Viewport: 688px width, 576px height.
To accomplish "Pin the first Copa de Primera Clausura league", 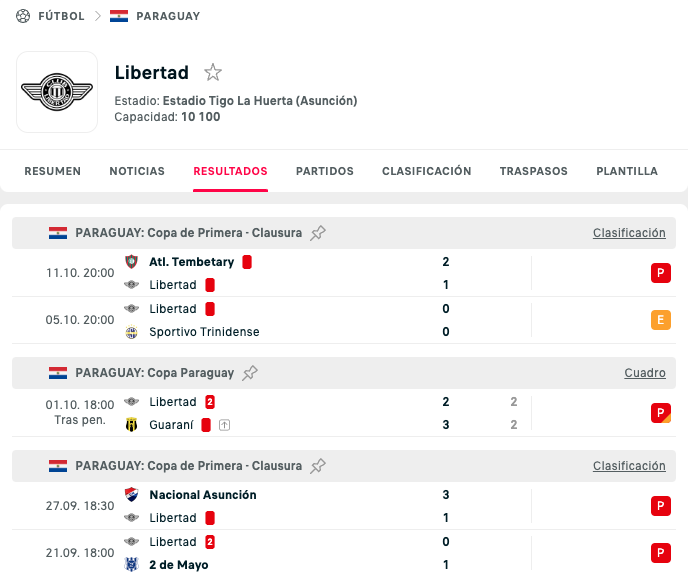I will click(x=318, y=233).
